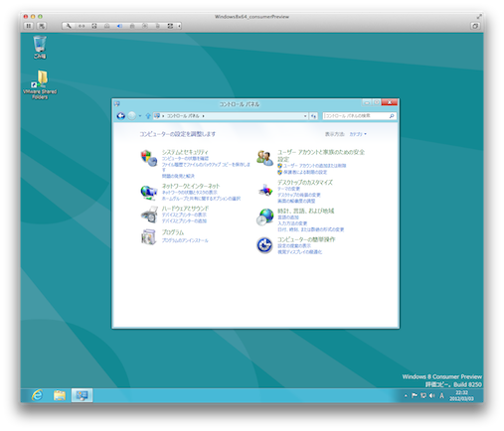Open the Recycle Bin desktop icon
504x431 pixels.
pos(40,48)
